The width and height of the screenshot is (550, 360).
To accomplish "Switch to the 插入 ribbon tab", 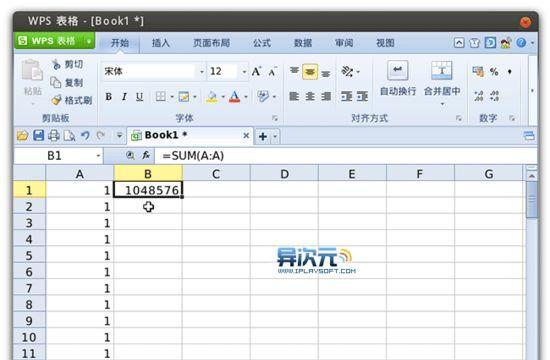I will (161, 43).
